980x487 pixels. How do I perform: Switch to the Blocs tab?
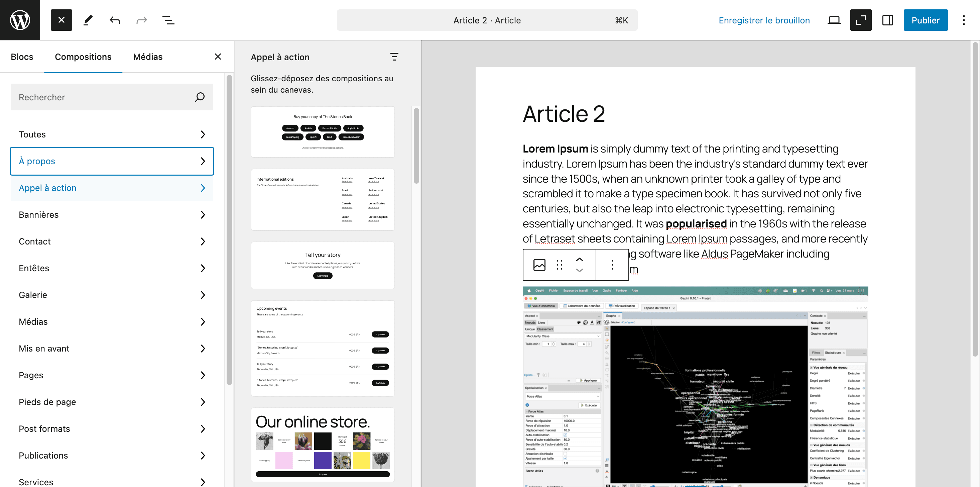22,57
